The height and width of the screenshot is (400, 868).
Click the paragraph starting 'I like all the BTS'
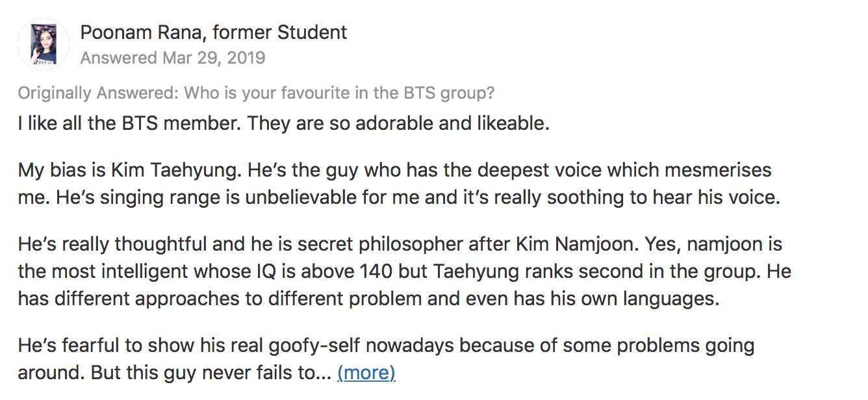click(x=284, y=123)
